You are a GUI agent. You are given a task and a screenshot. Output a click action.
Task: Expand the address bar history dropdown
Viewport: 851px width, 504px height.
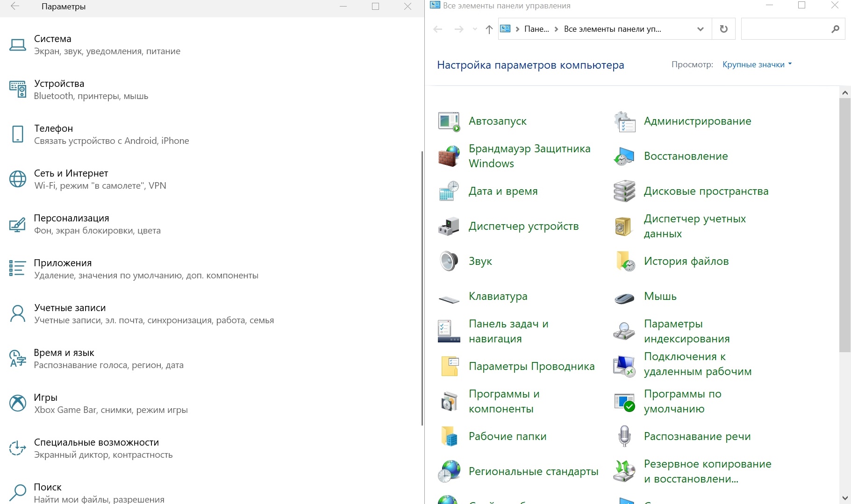(700, 29)
